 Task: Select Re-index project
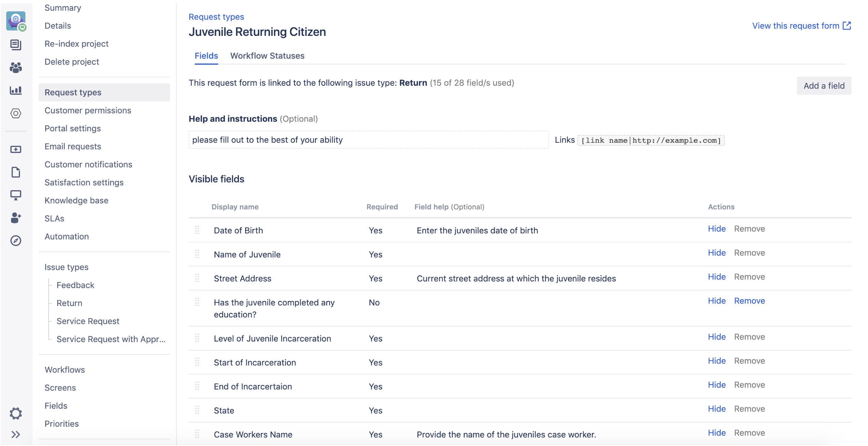pyautogui.click(x=77, y=44)
